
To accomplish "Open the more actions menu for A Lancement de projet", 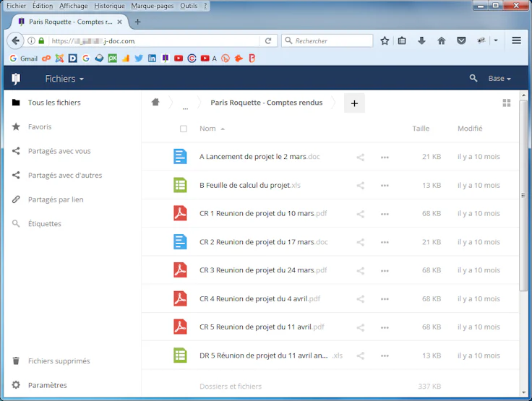I will click(385, 157).
